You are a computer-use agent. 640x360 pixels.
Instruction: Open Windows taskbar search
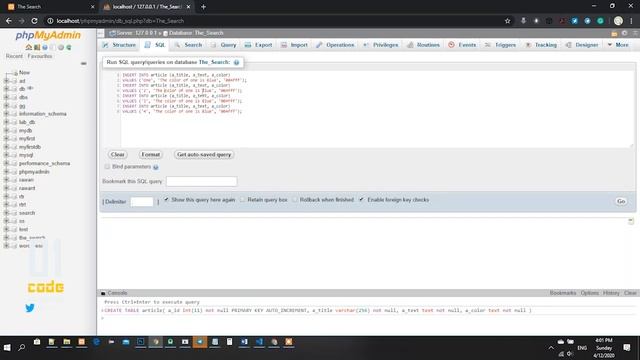(x=22, y=347)
